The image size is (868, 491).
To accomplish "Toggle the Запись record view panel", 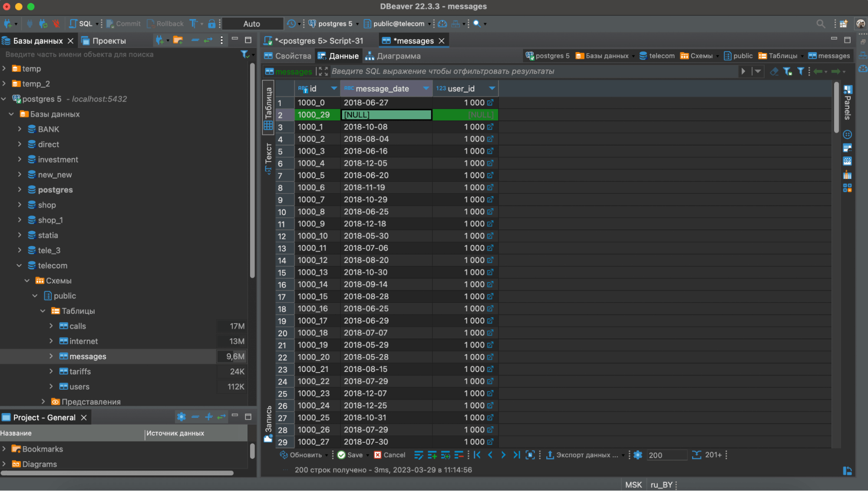I will click(268, 424).
